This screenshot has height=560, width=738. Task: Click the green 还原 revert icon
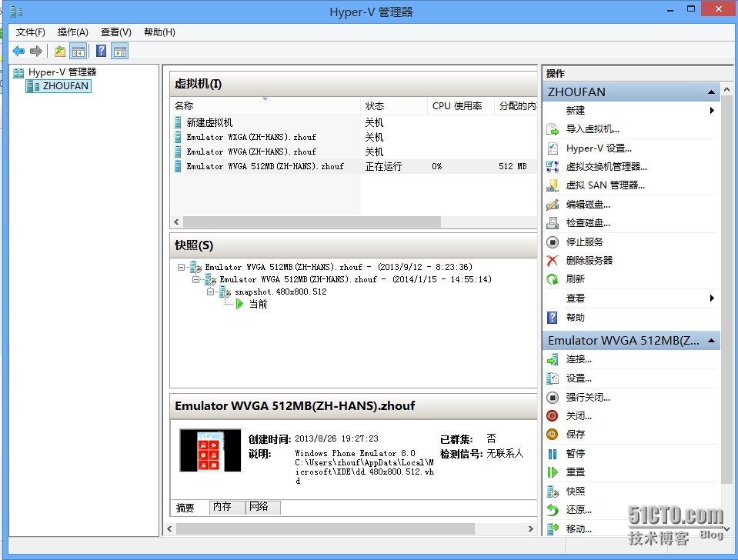click(552, 510)
